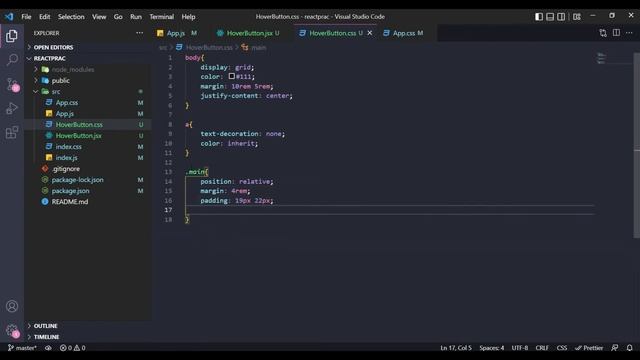Open .gitignore in the file tree
640x360 pixels.
point(65,169)
